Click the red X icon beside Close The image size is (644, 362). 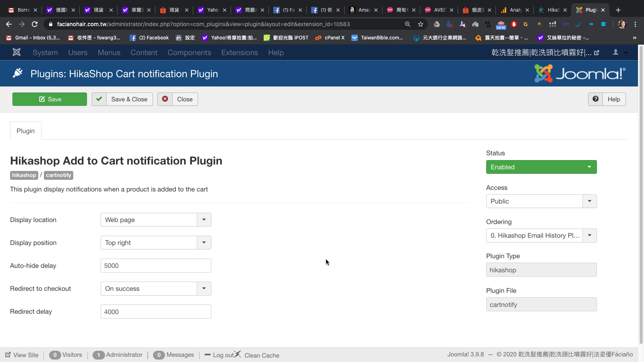165,99
